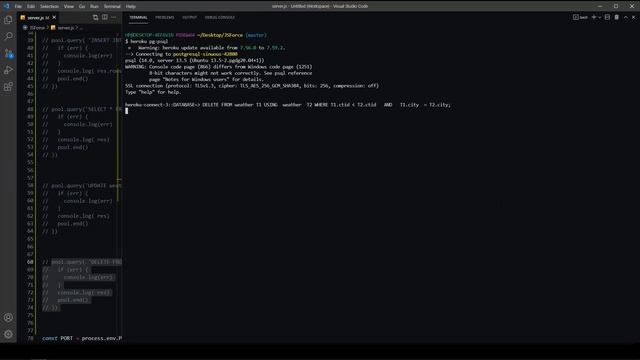640x360 pixels.
Task: Click the commented pool.query DELETE line 68
Action: click(x=82, y=262)
